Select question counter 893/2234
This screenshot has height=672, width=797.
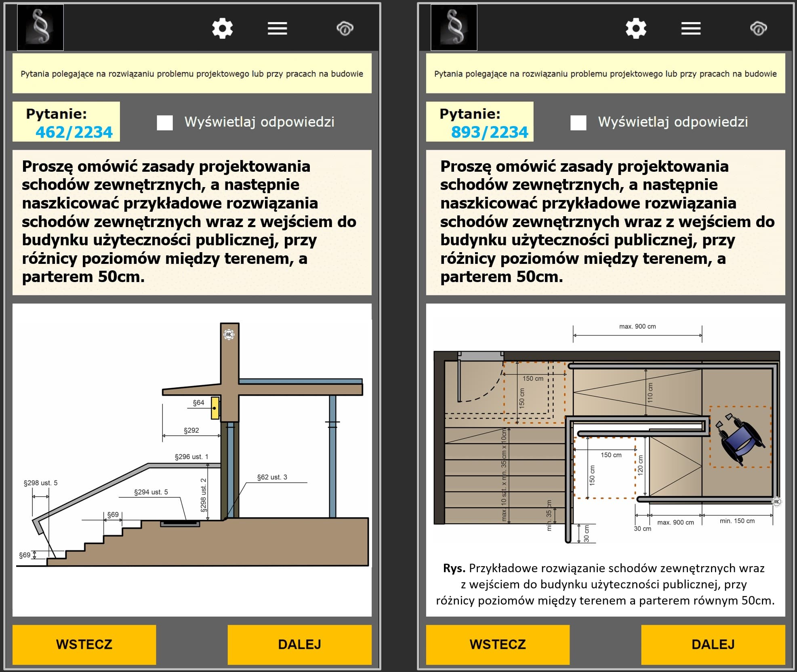[489, 132]
